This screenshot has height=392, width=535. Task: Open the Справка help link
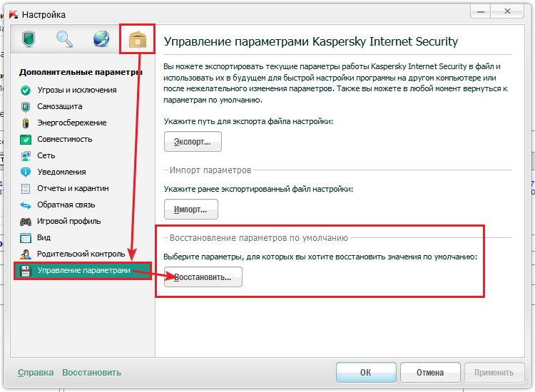[36, 373]
